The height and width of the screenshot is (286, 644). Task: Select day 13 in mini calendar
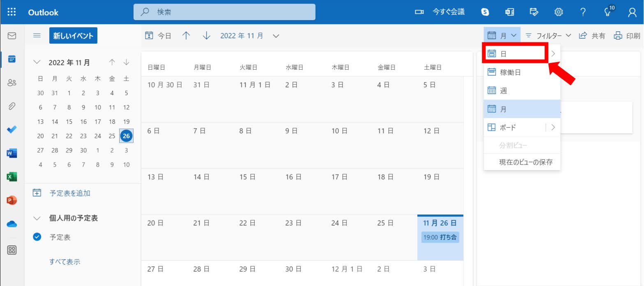tap(40, 121)
